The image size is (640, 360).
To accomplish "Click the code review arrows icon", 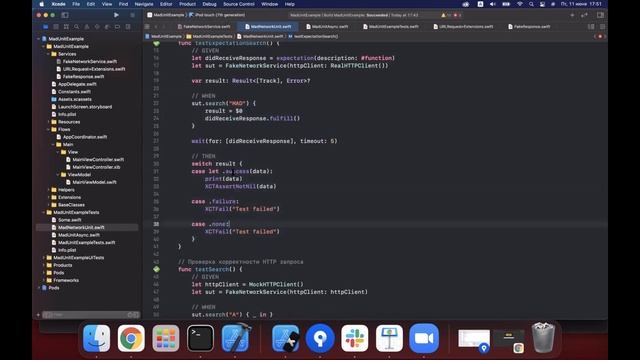I will pos(584,15).
